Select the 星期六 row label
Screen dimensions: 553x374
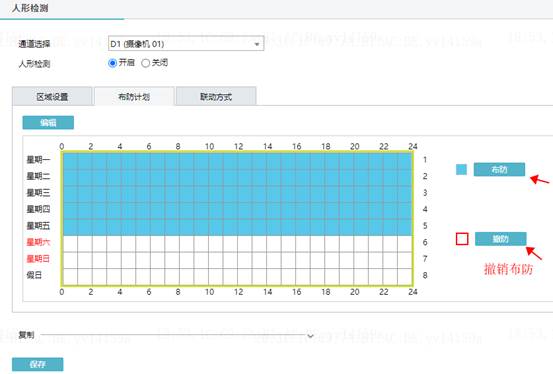(38, 242)
